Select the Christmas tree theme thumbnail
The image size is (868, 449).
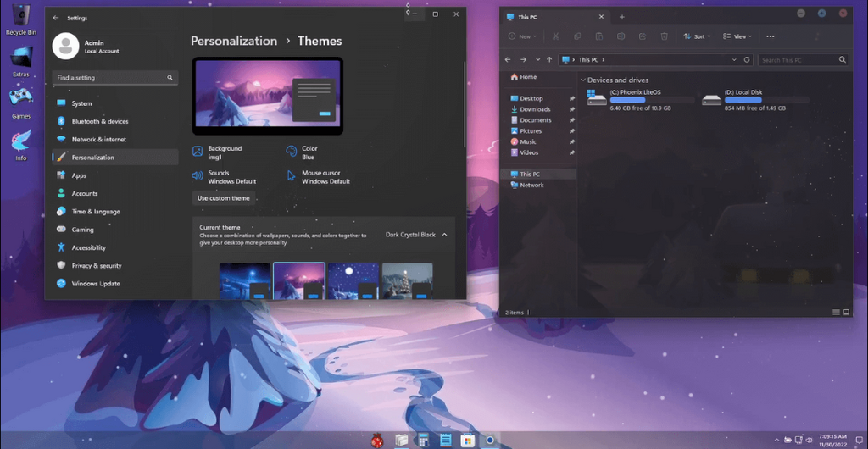point(408,281)
